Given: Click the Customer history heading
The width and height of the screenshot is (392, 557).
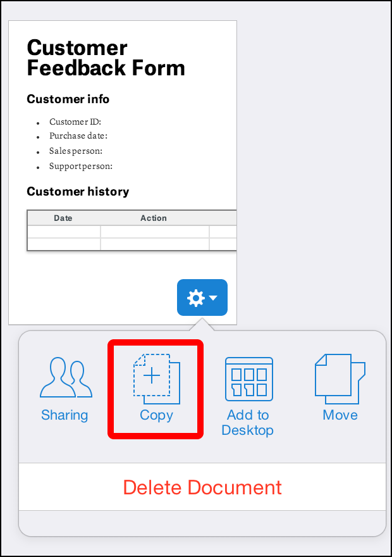Looking at the screenshot, I should tap(78, 192).
